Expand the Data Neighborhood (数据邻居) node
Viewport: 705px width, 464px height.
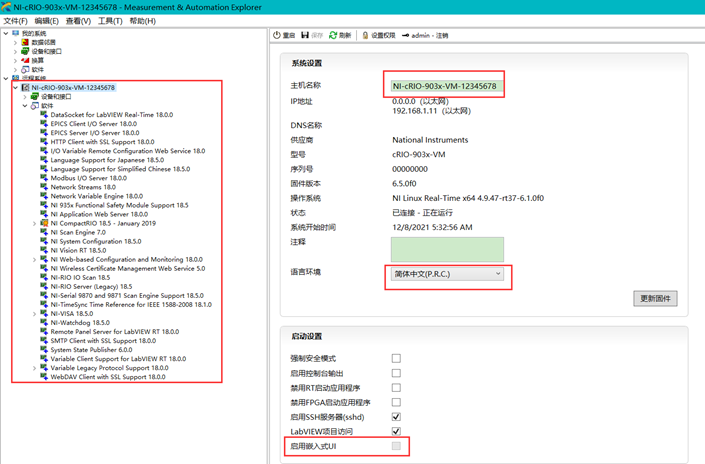pos(15,43)
